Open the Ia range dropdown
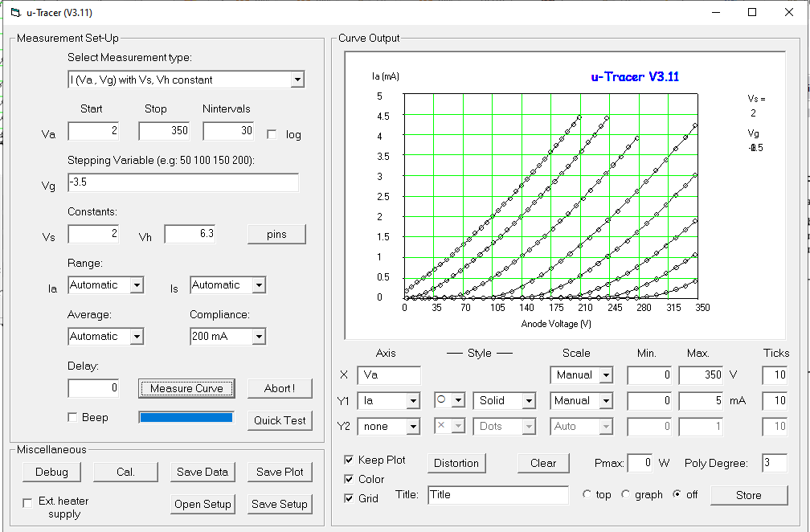The image size is (810, 532). (x=137, y=285)
